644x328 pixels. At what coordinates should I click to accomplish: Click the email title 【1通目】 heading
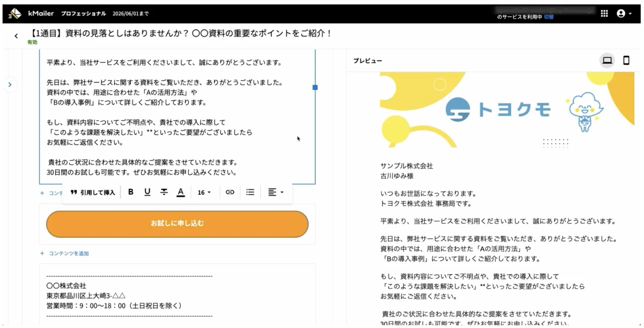(x=180, y=33)
